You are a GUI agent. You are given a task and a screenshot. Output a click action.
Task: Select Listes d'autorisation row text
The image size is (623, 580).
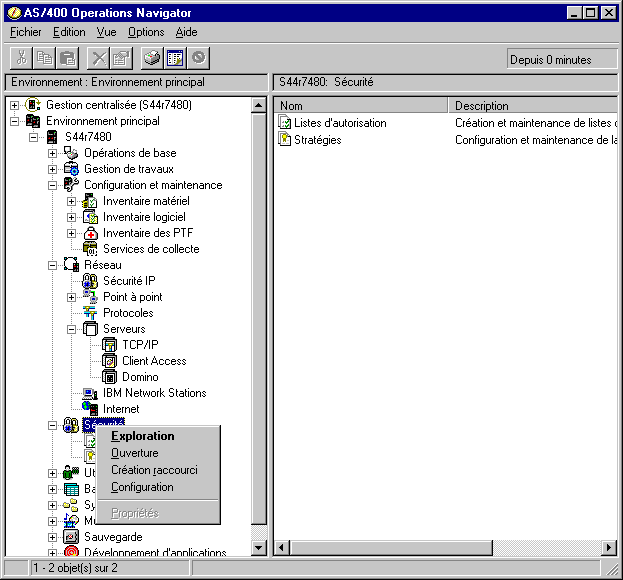pos(340,123)
